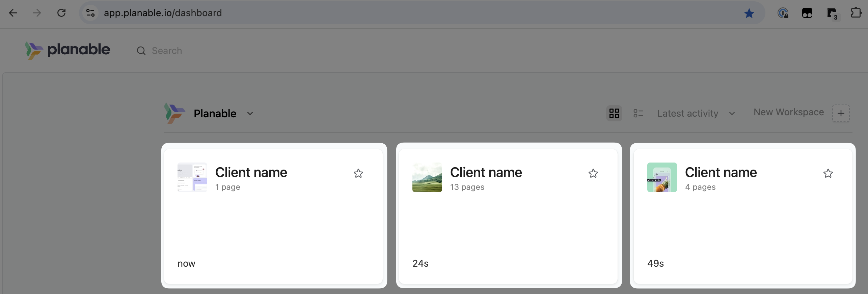The width and height of the screenshot is (868, 294).
Task: Click the New Workspace label
Action: (x=789, y=112)
